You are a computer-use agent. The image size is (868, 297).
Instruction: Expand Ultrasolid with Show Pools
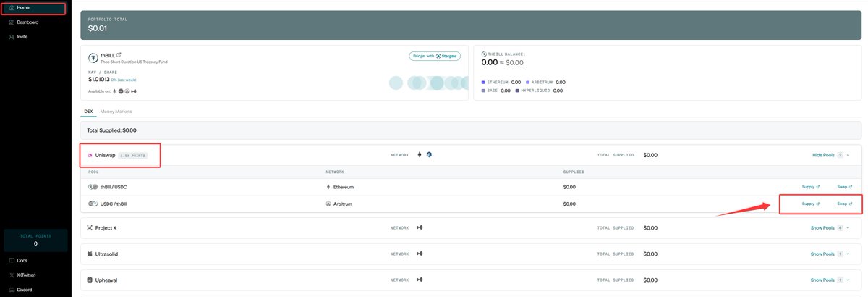(x=823, y=254)
